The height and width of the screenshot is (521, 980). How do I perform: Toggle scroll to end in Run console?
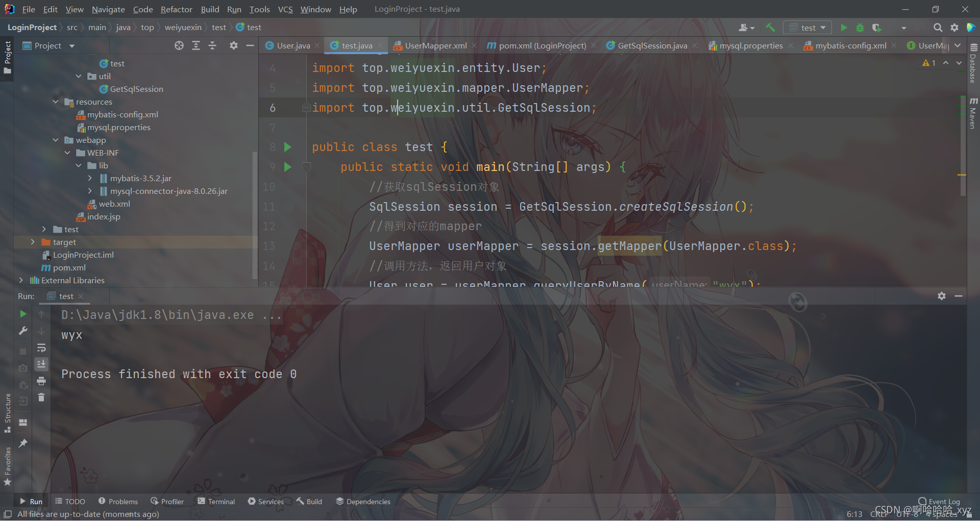point(41,364)
